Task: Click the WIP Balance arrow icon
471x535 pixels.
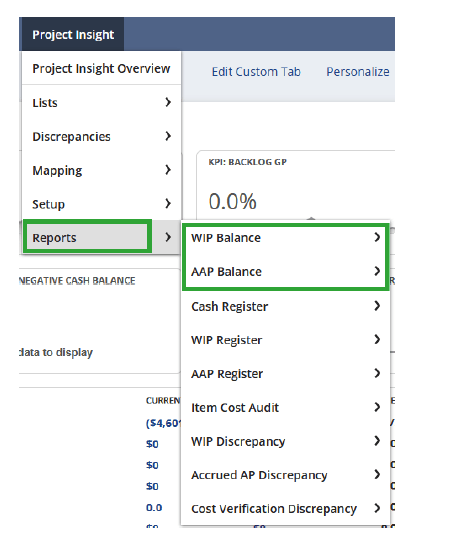Action: 377,237
